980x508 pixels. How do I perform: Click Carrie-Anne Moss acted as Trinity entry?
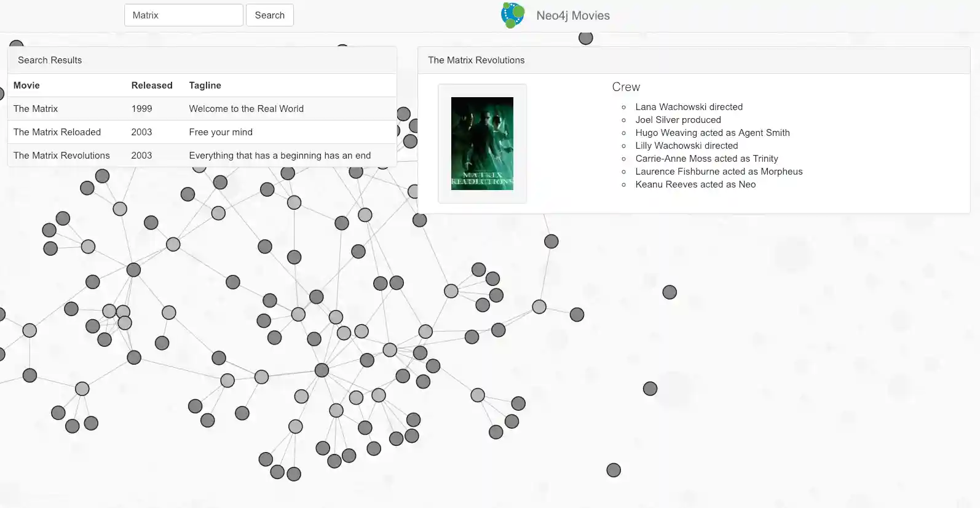[x=706, y=159]
